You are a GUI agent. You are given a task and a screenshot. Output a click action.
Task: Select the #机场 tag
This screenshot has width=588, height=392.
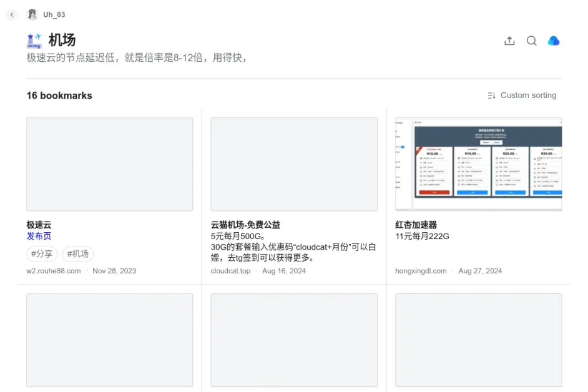78,254
